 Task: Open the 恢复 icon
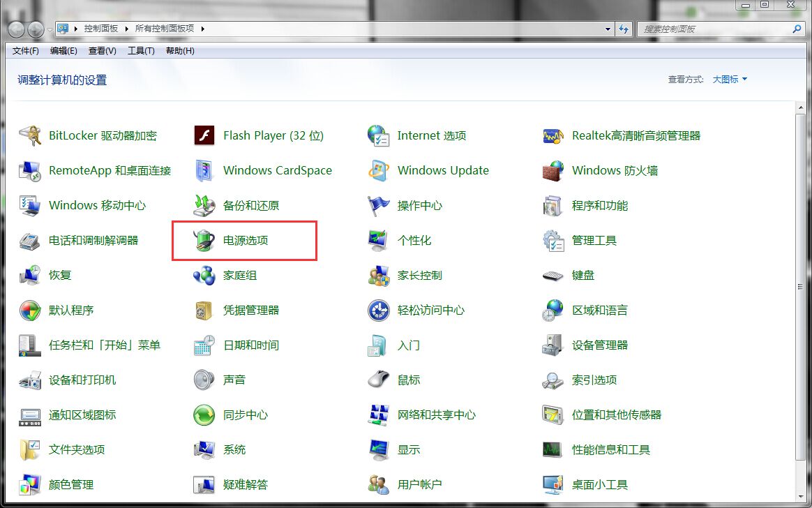pos(29,276)
